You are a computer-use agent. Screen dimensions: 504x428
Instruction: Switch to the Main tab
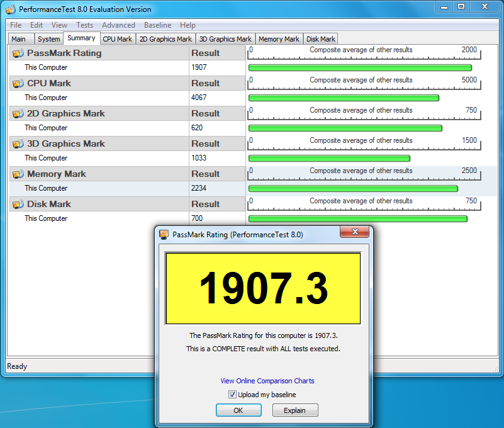pos(21,39)
